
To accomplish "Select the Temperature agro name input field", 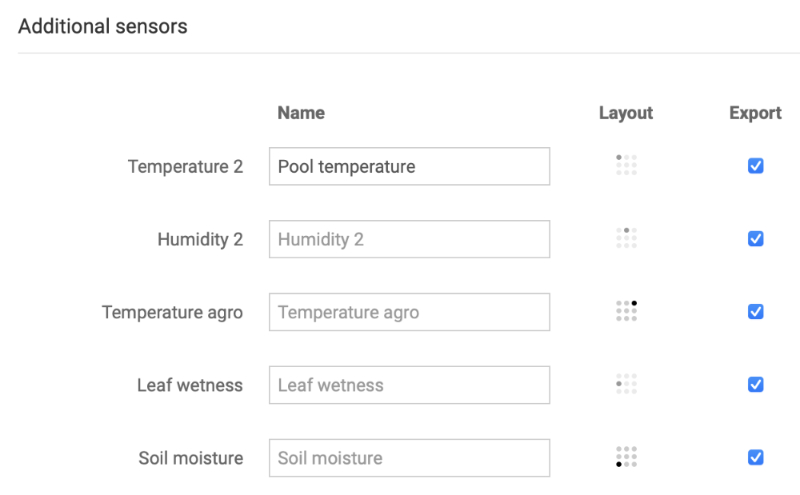I will click(409, 312).
